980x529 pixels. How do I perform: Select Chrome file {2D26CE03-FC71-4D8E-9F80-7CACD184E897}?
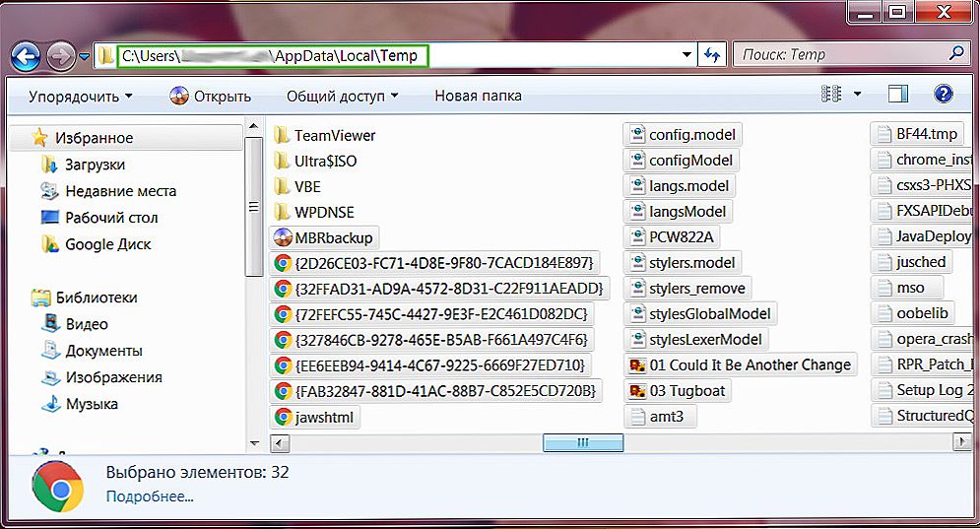(433, 263)
